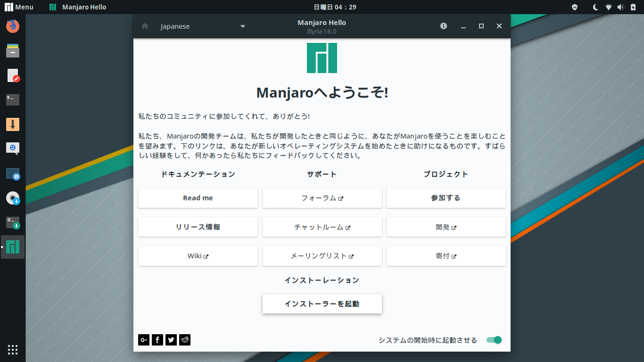Launch the terminal from the dock
This screenshot has width=644, height=362.
coord(13,100)
